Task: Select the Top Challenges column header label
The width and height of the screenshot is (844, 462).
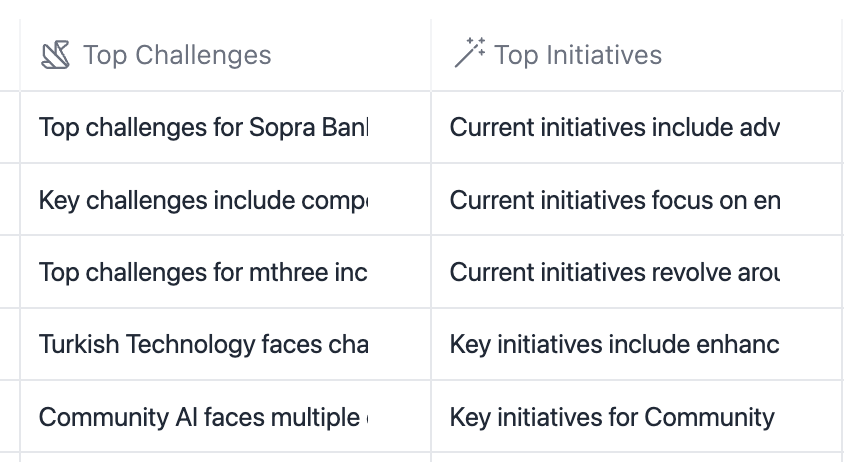Action: click(x=177, y=55)
